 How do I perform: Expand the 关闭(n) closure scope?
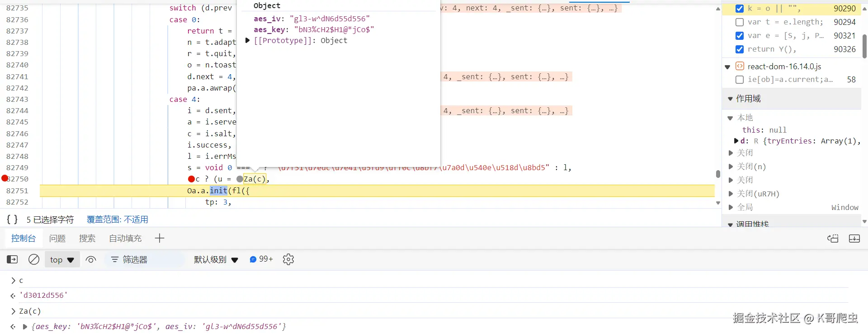731,167
